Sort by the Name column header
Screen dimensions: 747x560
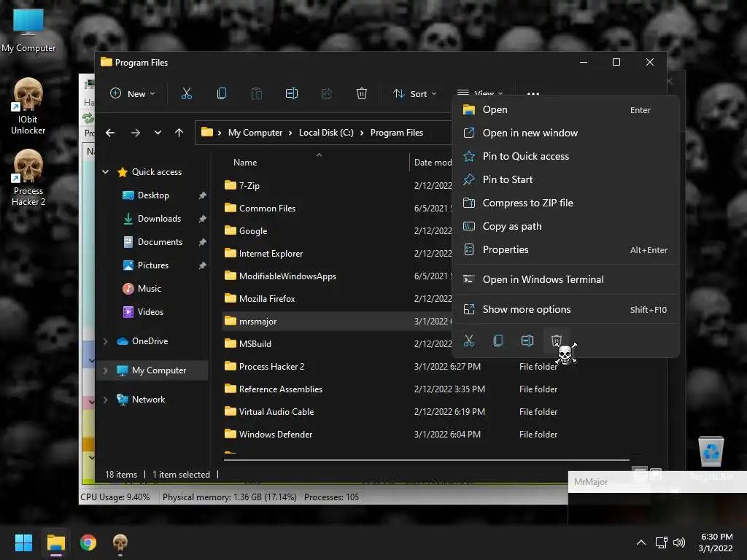tap(245, 163)
